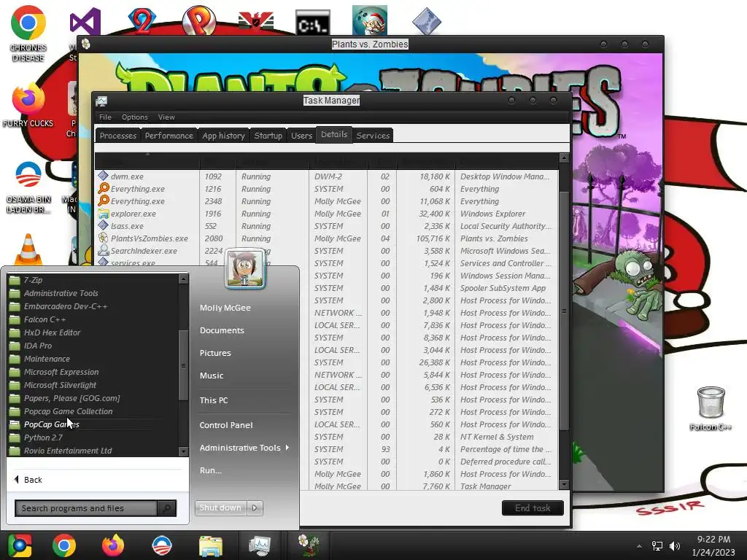Click the End task button

(533, 507)
